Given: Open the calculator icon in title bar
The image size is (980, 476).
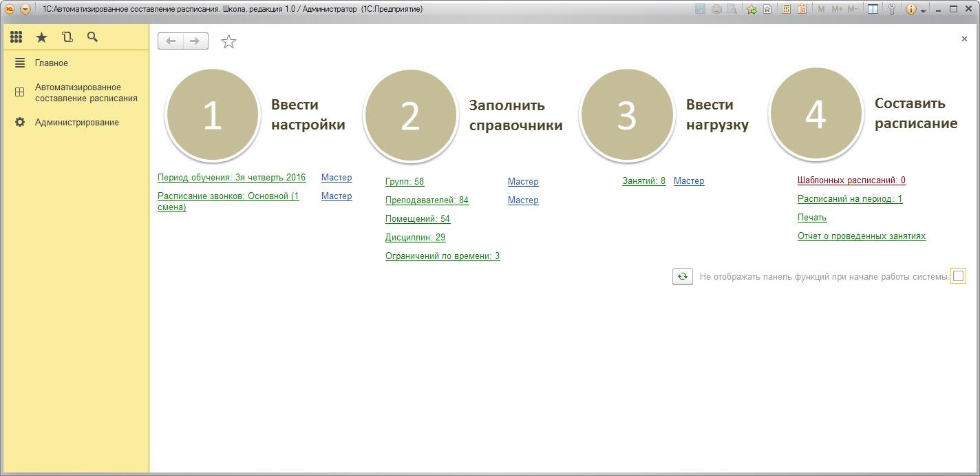Looking at the screenshot, I should click(785, 9).
